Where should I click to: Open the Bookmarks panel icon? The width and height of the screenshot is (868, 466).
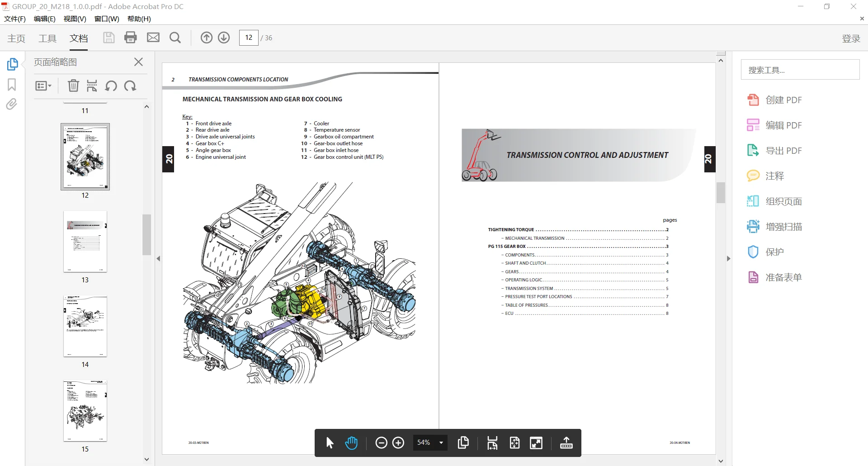pyautogui.click(x=12, y=85)
